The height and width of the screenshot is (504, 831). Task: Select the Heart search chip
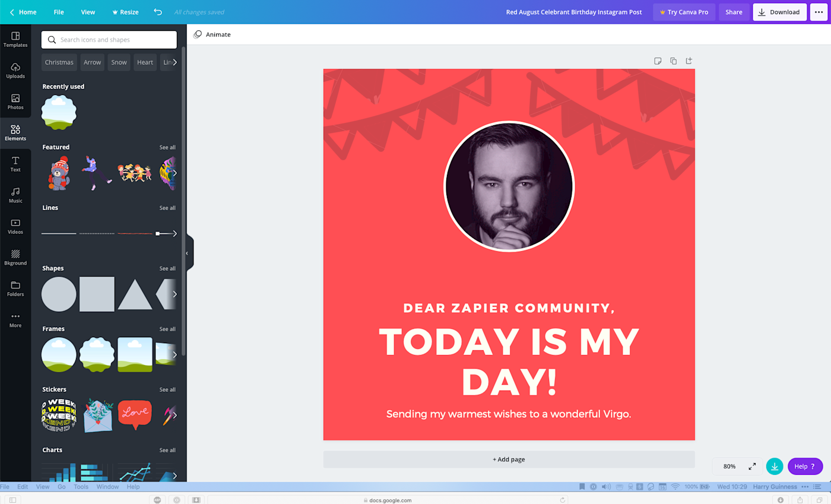145,62
